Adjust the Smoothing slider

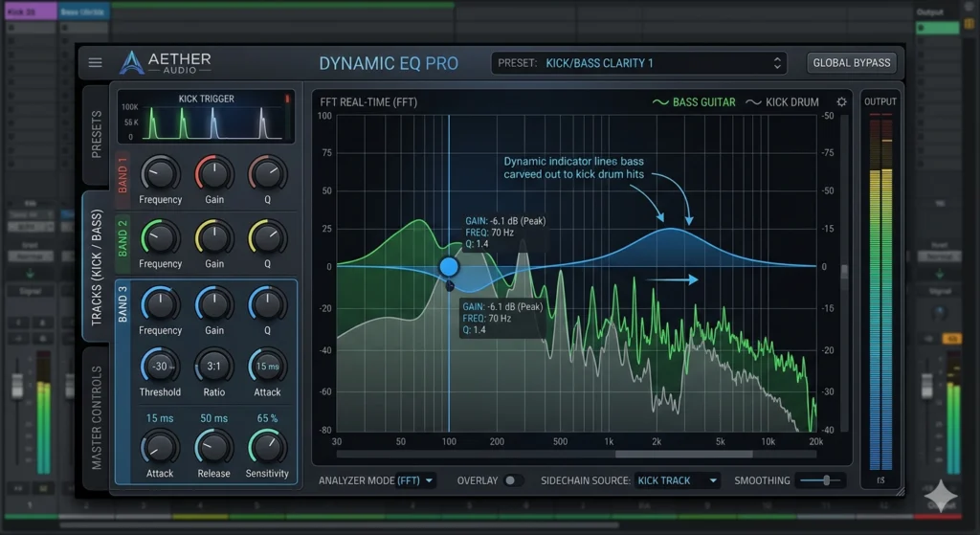(x=822, y=480)
